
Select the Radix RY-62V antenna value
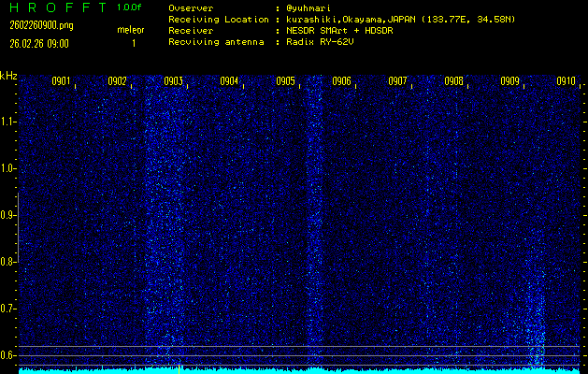click(320, 42)
